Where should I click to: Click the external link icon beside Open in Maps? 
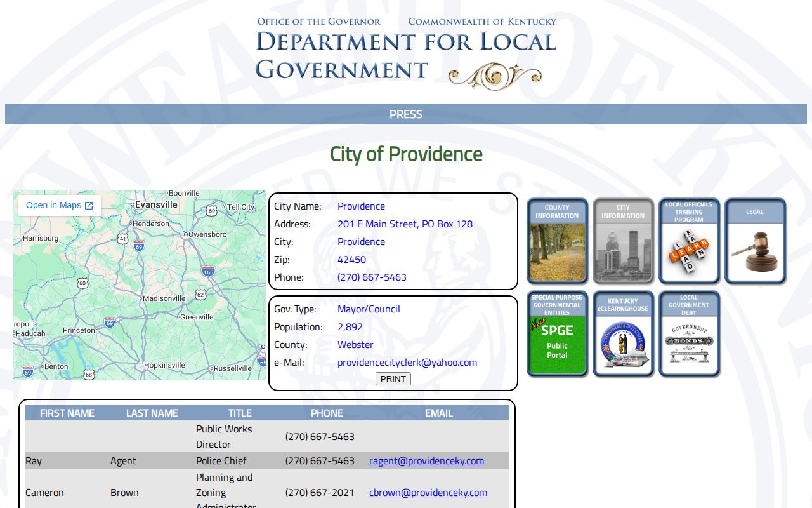pyautogui.click(x=89, y=205)
